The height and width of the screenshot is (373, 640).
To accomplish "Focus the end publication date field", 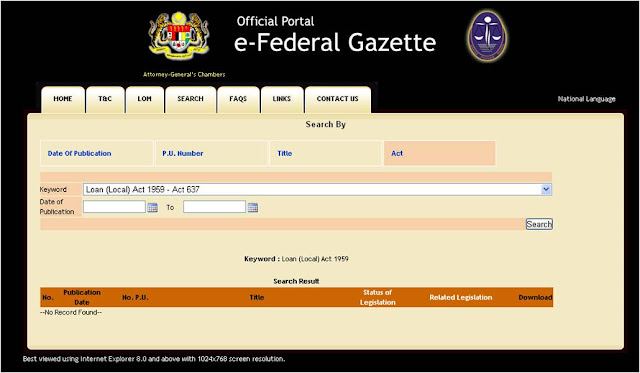I will pyautogui.click(x=214, y=206).
